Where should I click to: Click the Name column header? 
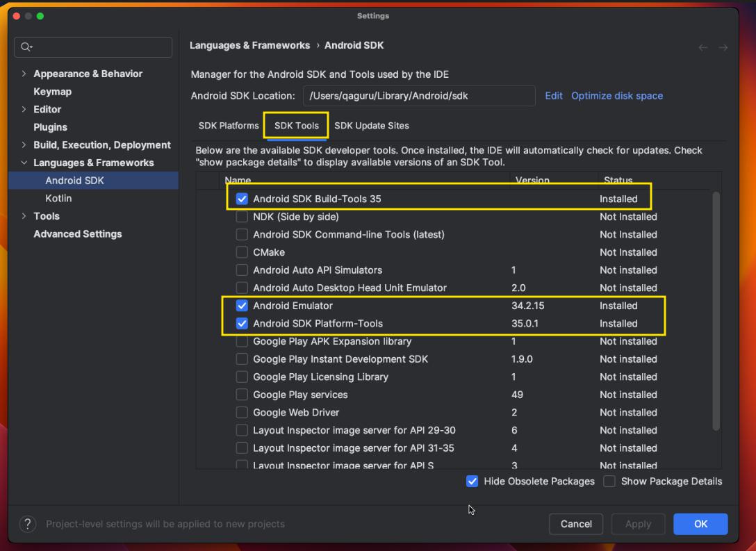(238, 180)
